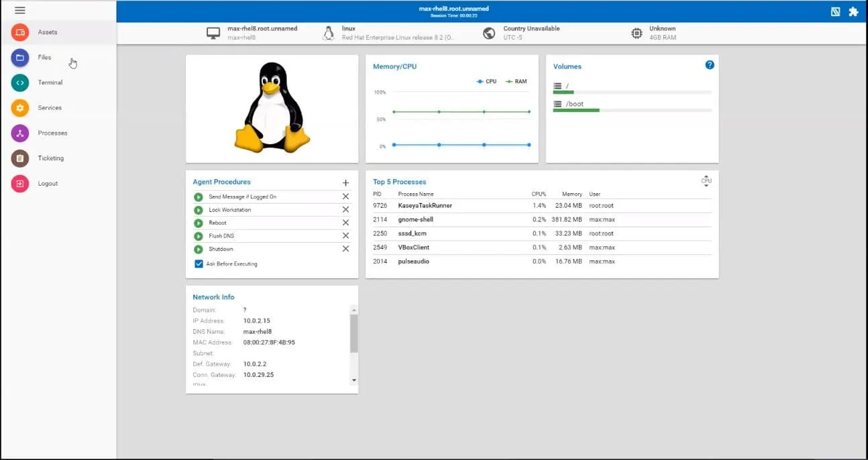868x460 pixels.
Task: Click the Ticketing clipboard icon
Action: click(x=20, y=158)
